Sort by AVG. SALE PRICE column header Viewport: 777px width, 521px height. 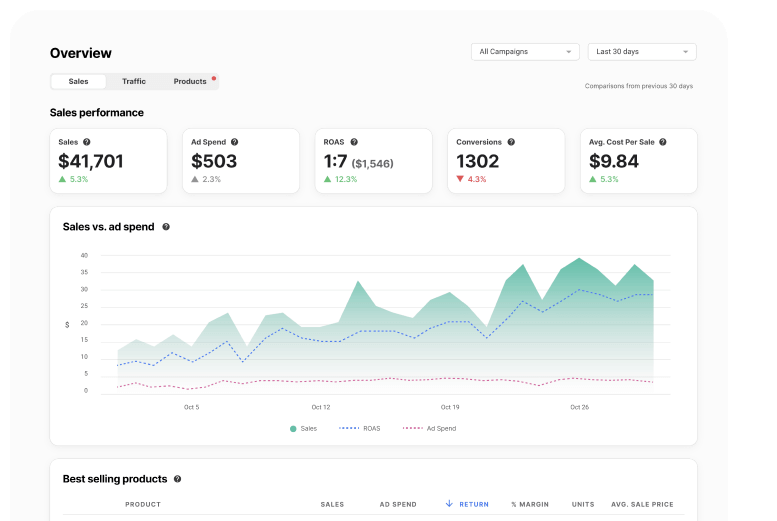click(642, 504)
